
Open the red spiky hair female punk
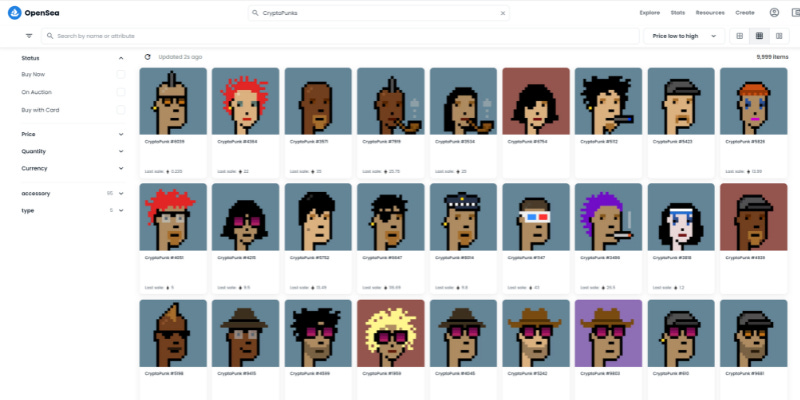pos(245,101)
